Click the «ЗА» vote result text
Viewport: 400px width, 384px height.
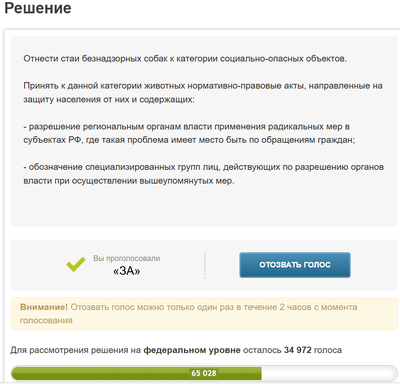coord(126,271)
